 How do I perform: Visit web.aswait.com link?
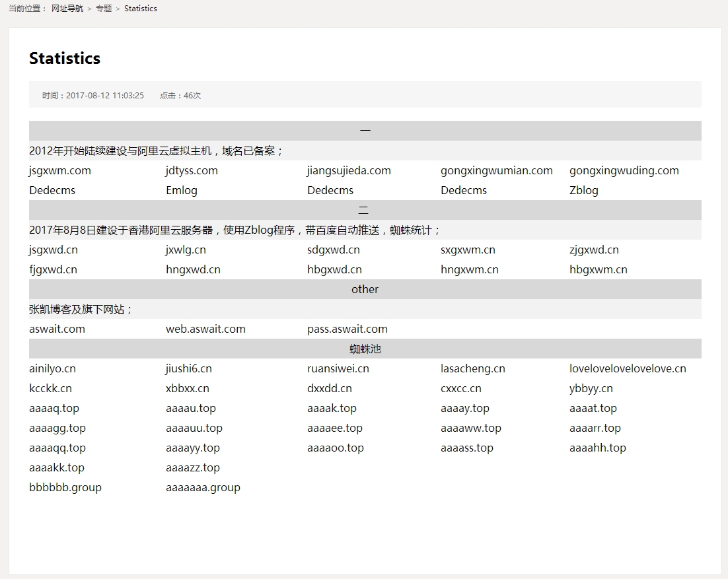(205, 329)
